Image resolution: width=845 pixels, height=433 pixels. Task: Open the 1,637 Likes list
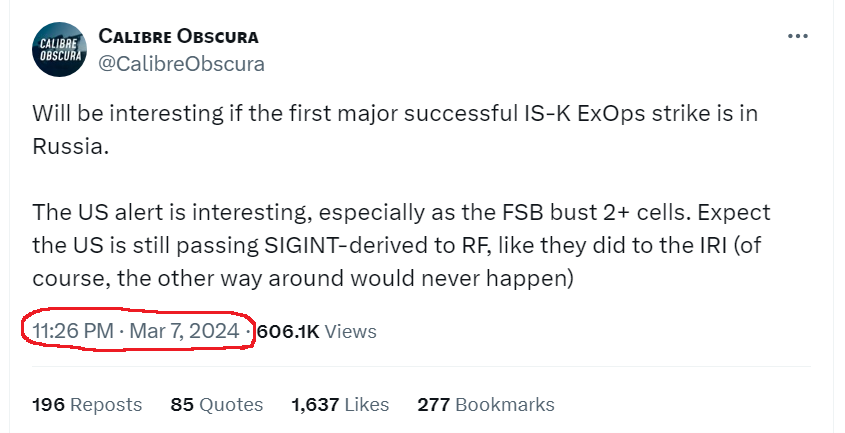[x=340, y=404]
